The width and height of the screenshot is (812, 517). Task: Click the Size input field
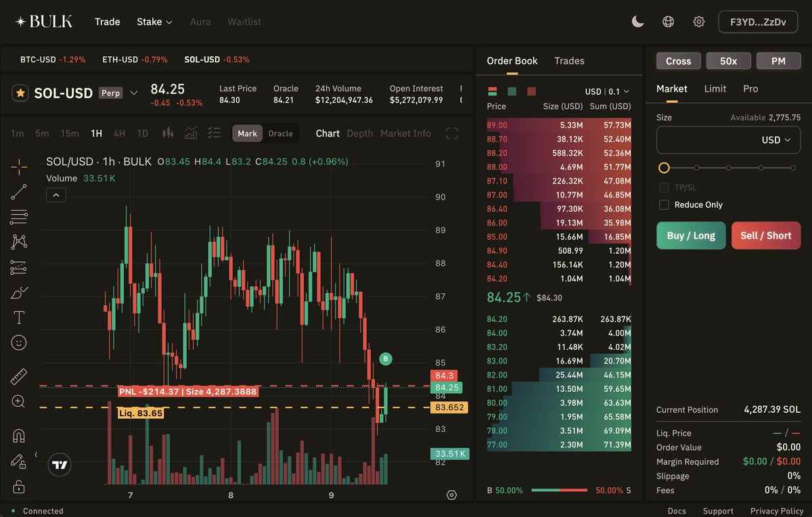tap(729, 140)
